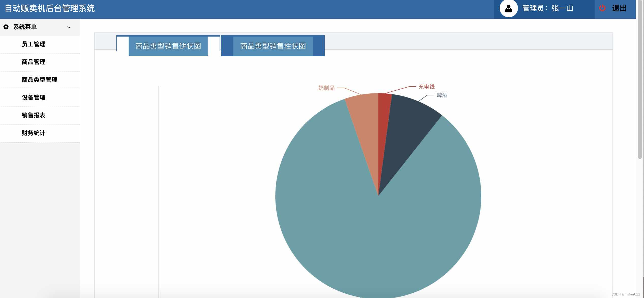Collapse the 系统菜单 chevron arrow
644x298 pixels.
[69, 27]
